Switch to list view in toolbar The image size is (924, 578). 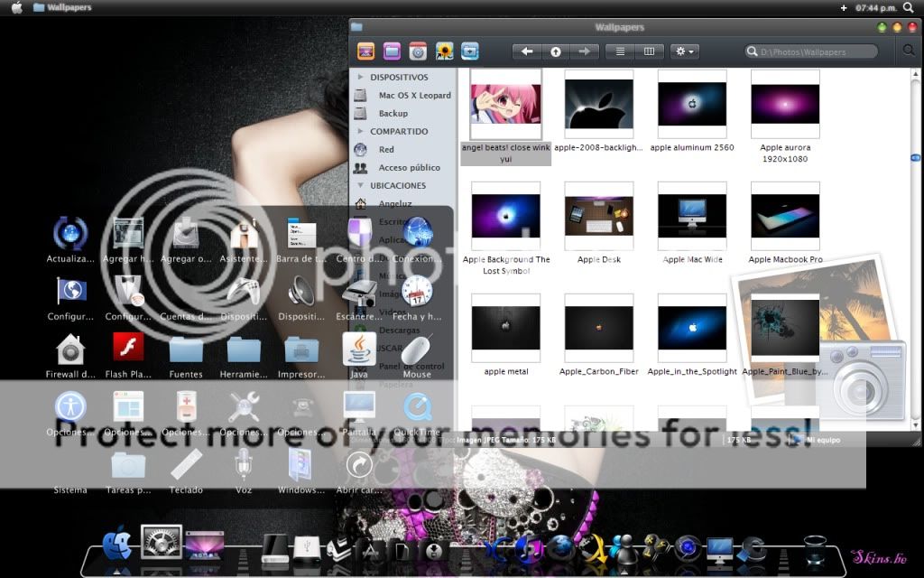pos(620,51)
